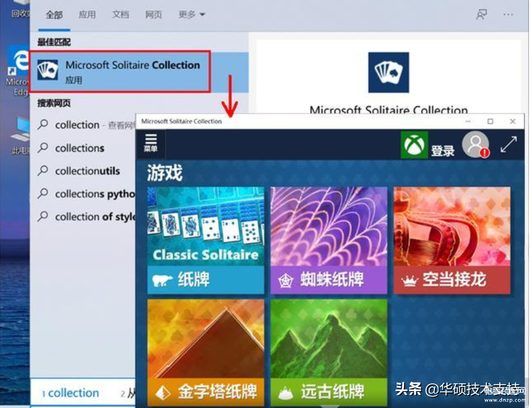This screenshot has height=408, width=532.
Task: Open the Classic Solitaire 纸牌 game tile
Action: point(205,240)
